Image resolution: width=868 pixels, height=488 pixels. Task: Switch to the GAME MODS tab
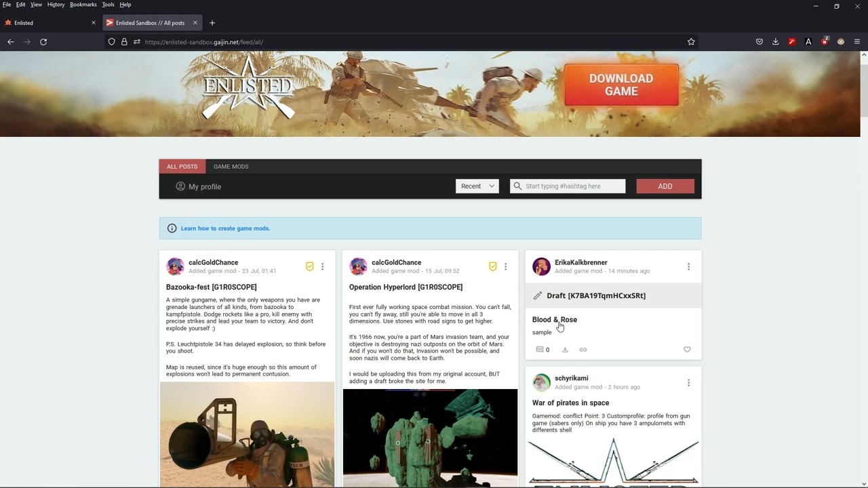231,167
